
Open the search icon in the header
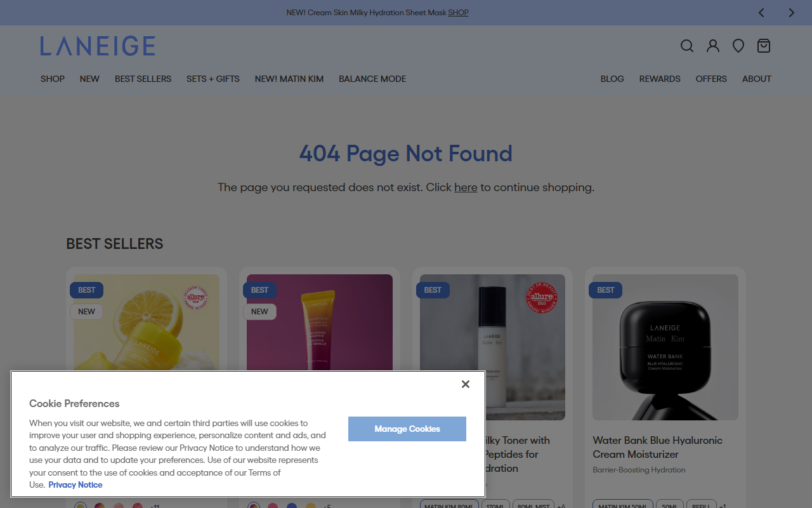click(x=687, y=46)
